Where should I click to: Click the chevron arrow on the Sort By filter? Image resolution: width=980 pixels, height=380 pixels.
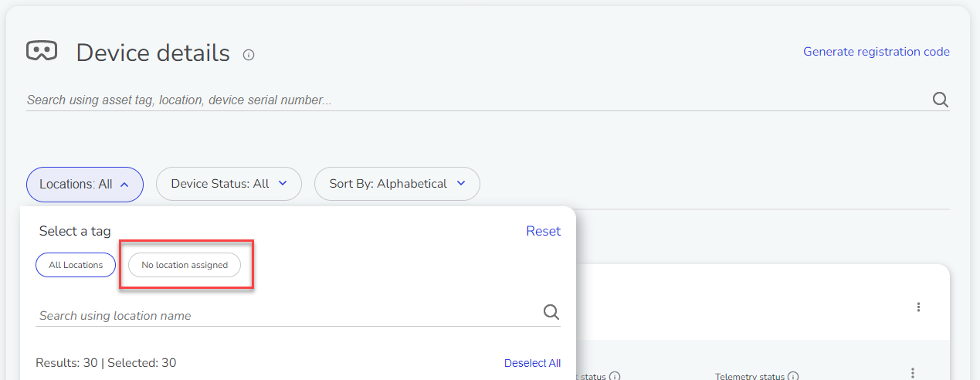coord(461,184)
